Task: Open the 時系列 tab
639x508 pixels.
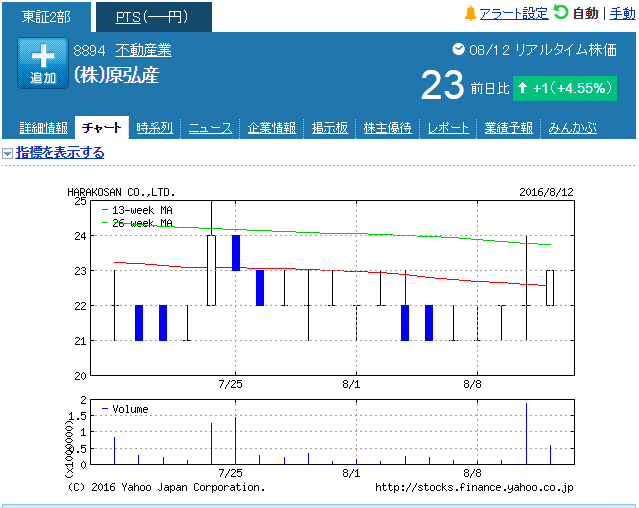Action: tap(154, 128)
